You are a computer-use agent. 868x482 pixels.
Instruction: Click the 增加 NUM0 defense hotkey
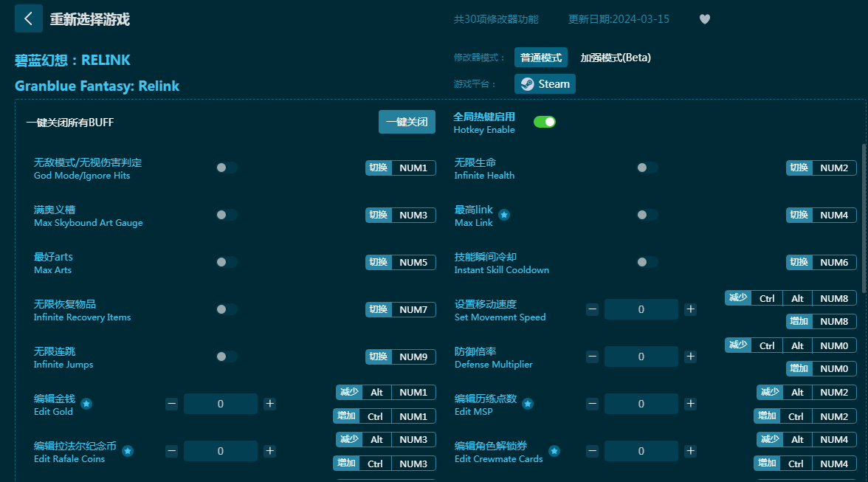(821, 368)
